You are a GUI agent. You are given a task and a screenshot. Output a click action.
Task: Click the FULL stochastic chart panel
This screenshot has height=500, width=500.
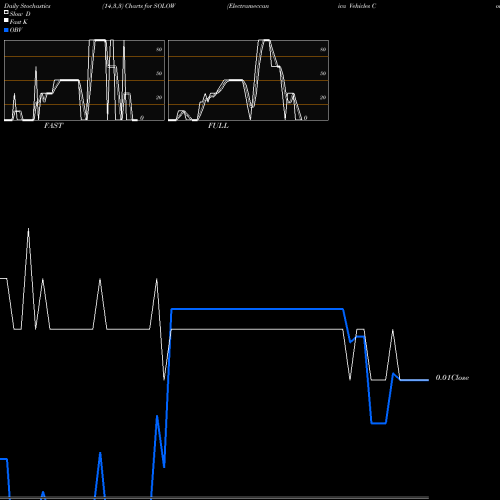pos(248,80)
